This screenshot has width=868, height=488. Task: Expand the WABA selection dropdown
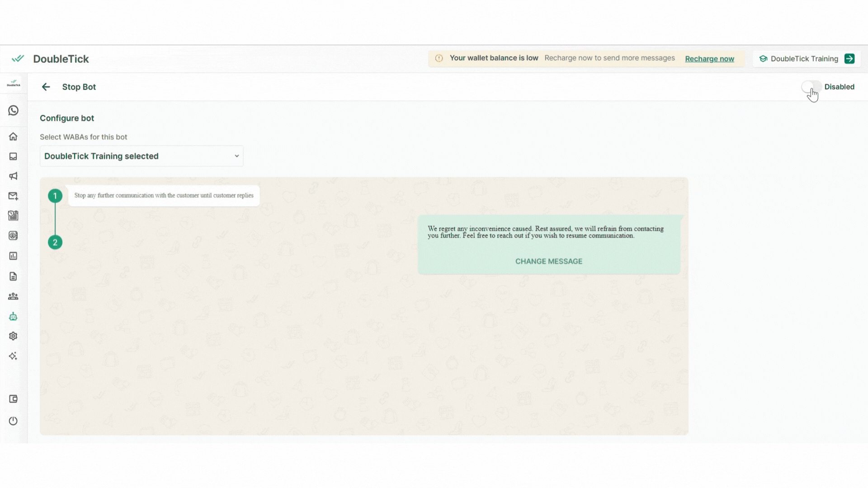point(141,156)
